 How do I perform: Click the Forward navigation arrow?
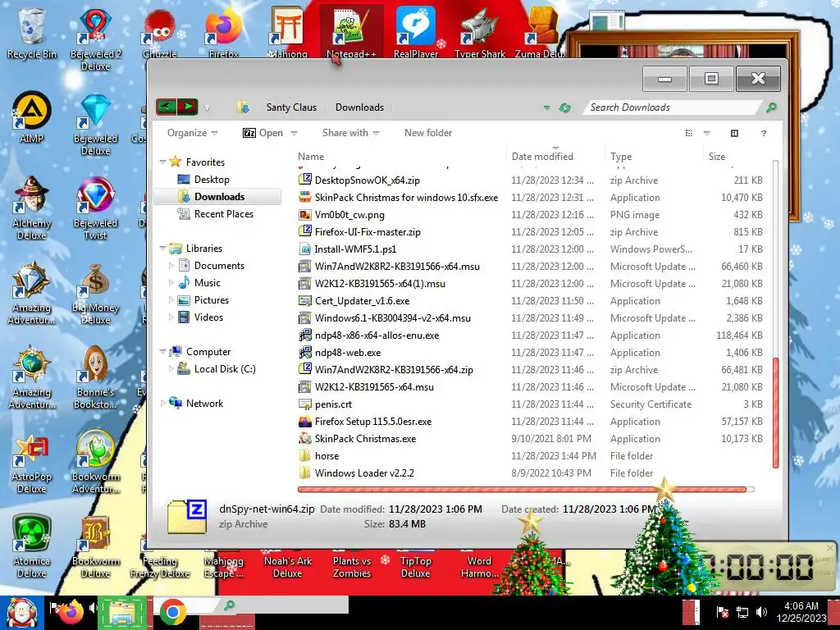188,107
